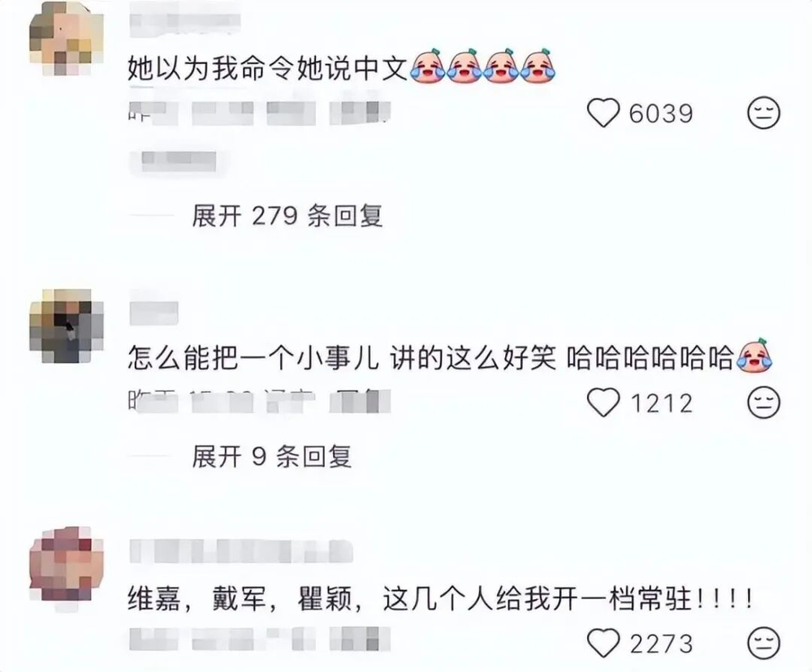Select the comment 维嘉，戴军，瞿颖 开一档常驻
Viewport: 812px width, 672px height.
pos(440,600)
